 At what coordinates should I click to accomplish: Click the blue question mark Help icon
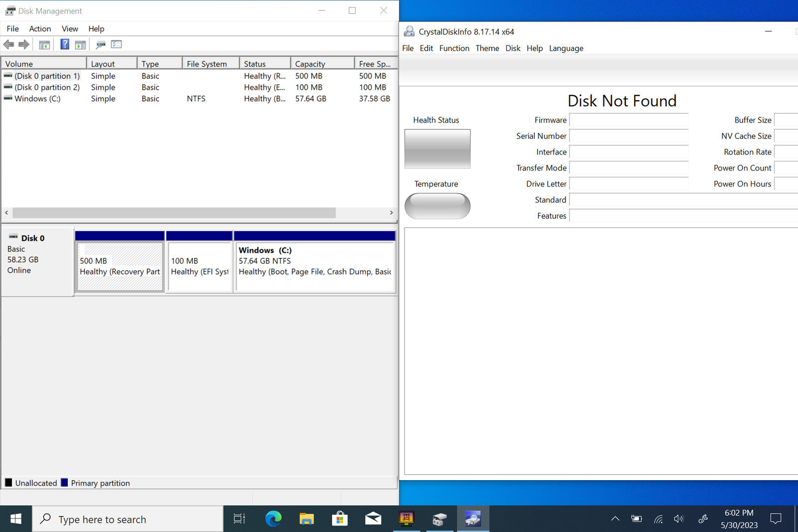65,44
